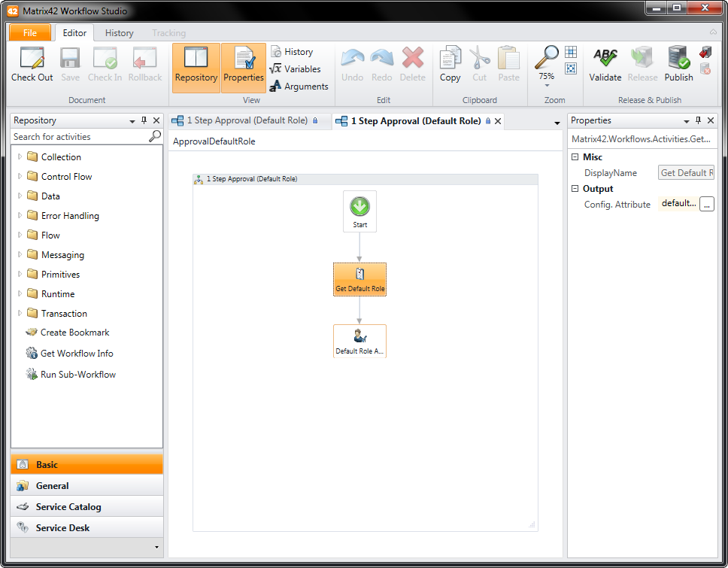Click the Paste clipboard icon
The width and height of the screenshot is (728, 568).
click(x=509, y=58)
